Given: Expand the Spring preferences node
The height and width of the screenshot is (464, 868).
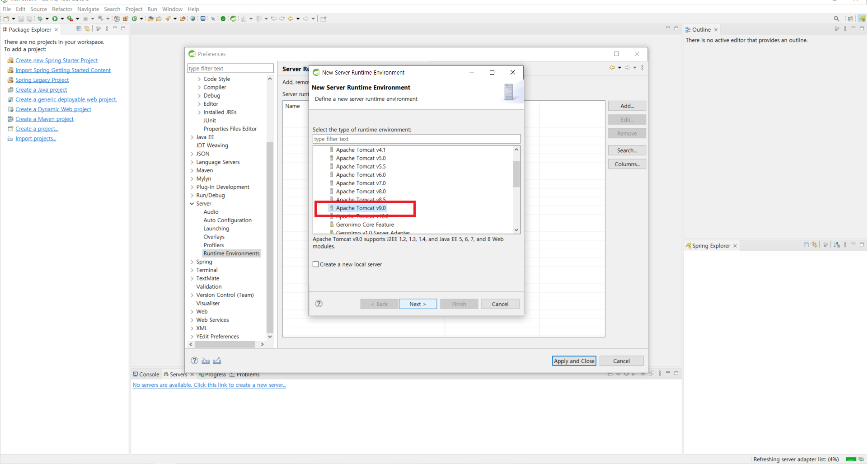Looking at the screenshot, I should click(x=192, y=262).
